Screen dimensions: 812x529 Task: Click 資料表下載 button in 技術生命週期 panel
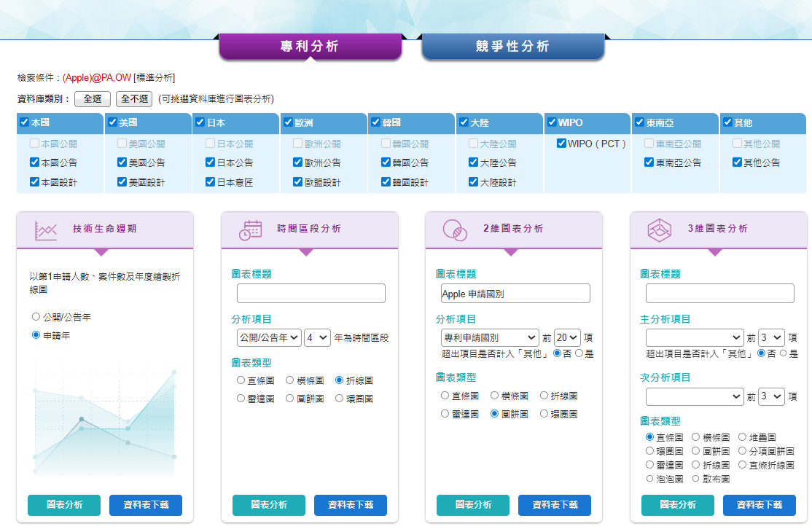tap(146, 505)
